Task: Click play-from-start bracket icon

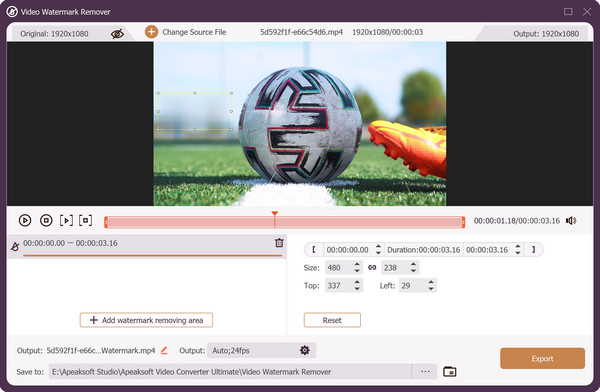Action: click(x=66, y=220)
